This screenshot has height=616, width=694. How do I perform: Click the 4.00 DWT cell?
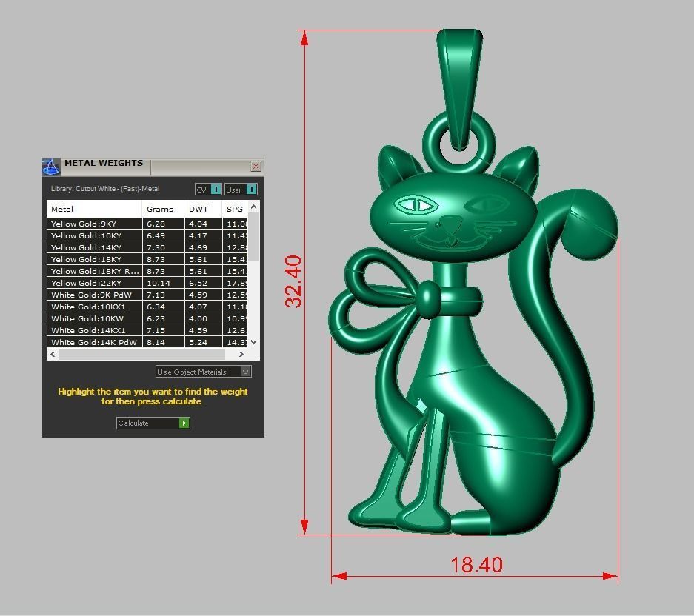click(203, 318)
